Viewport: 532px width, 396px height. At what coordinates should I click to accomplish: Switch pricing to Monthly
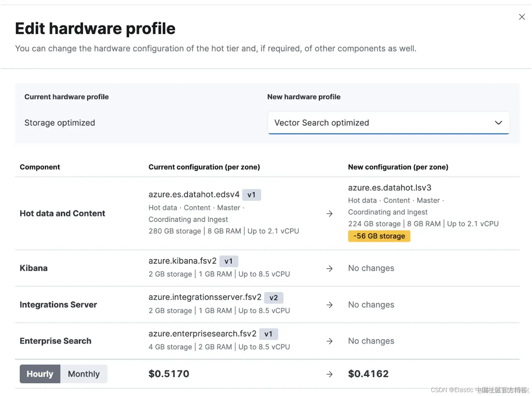(84, 374)
